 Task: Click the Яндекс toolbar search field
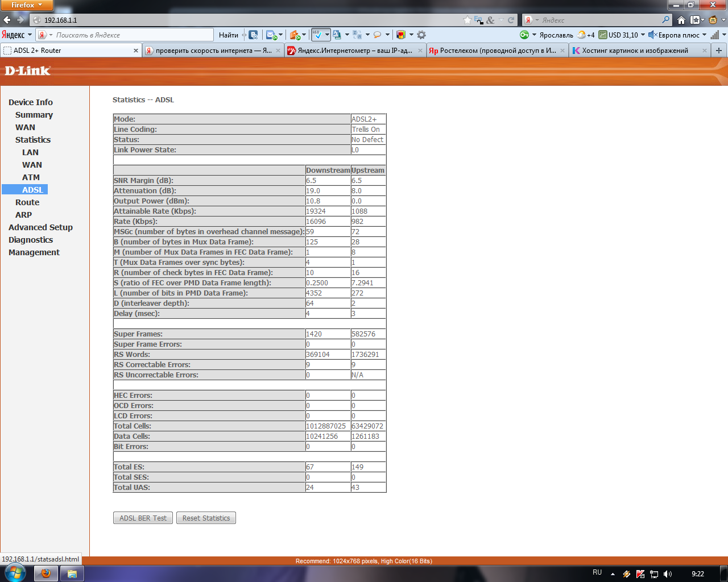[131, 35]
